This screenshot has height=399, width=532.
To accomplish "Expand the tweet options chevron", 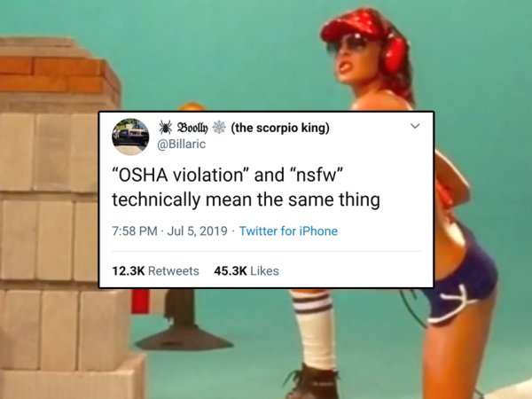I will click(415, 126).
